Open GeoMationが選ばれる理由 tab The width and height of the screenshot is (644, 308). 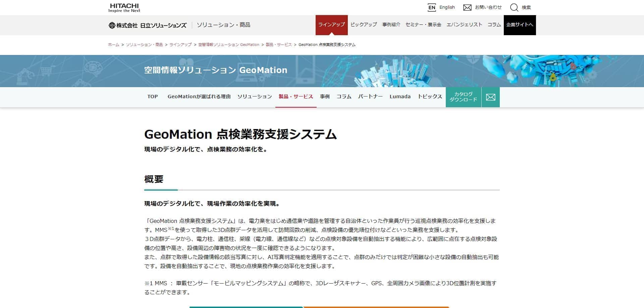(199, 97)
